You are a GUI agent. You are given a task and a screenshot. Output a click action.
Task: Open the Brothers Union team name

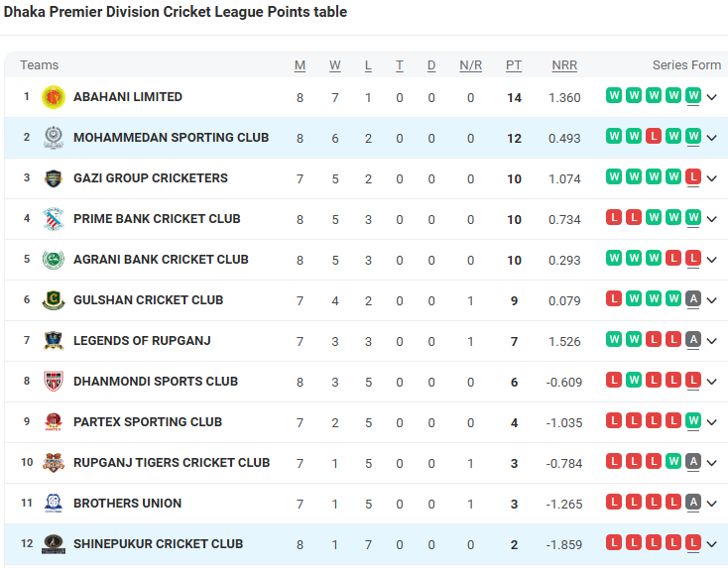(x=127, y=504)
